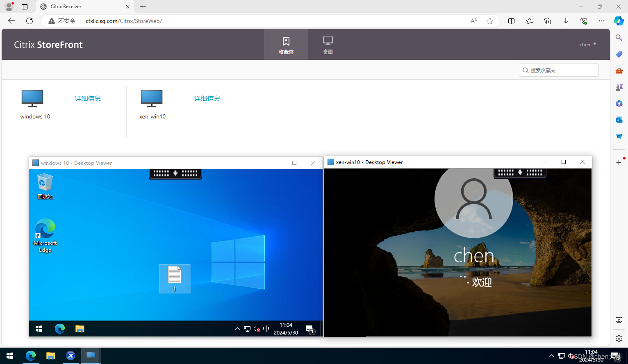Select file named 1 on remote desktop

pyautogui.click(x=175, y=279)
